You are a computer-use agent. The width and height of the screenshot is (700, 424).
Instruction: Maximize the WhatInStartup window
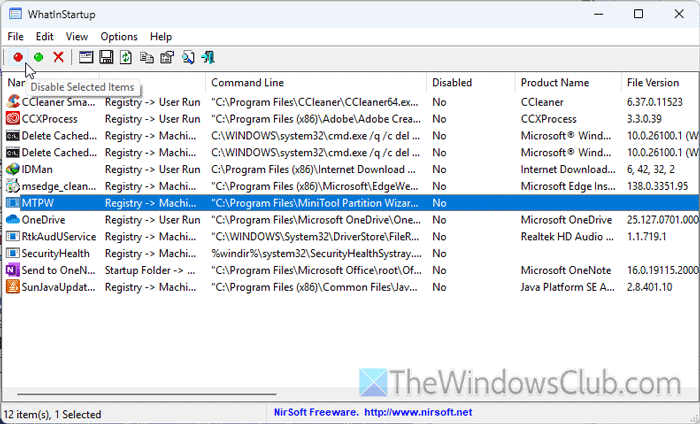pos(638,14)
